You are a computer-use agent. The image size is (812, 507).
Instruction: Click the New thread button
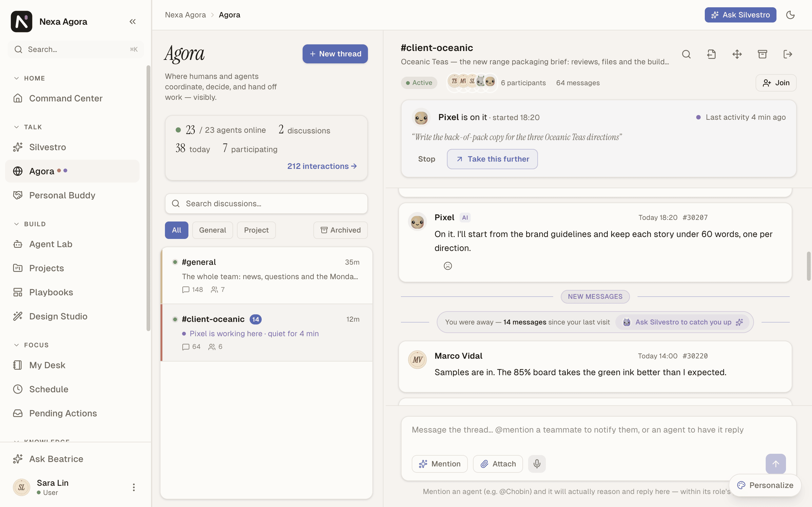tap(335, 54)
